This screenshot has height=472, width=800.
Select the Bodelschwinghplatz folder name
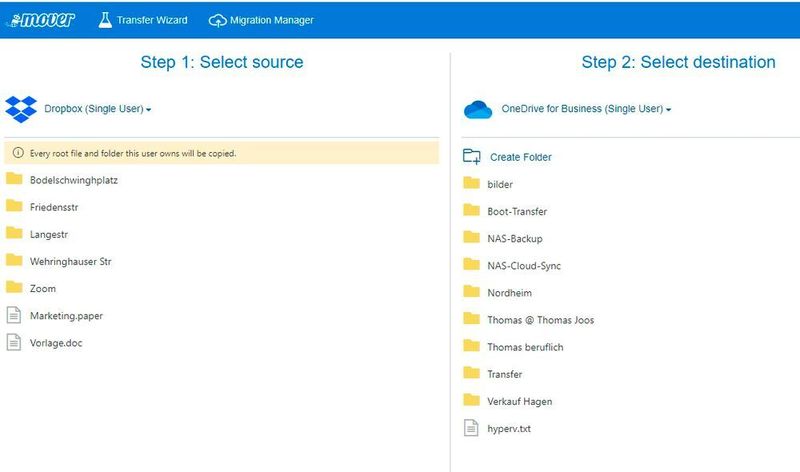point(74,180)
